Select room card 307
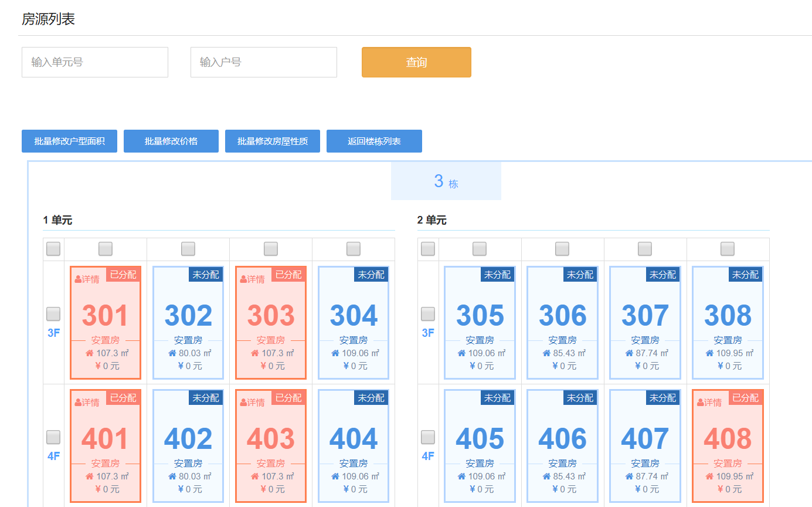 645,323
